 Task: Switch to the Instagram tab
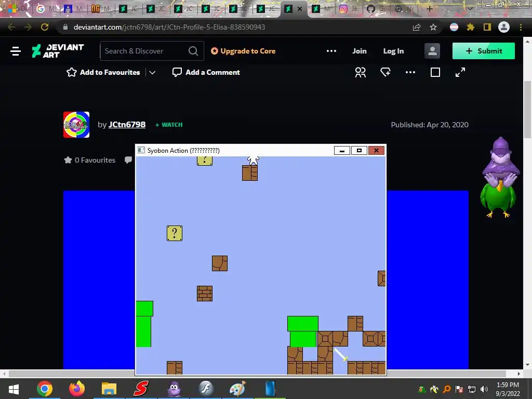tap(348, 9)
